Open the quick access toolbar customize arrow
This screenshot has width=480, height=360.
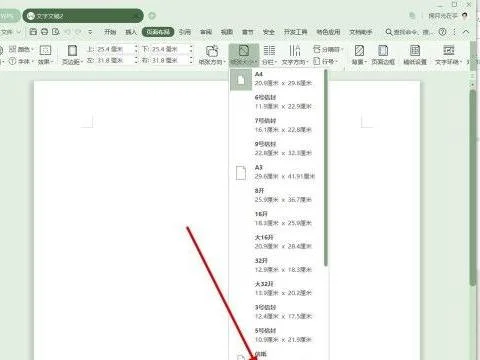click(90, 32)
